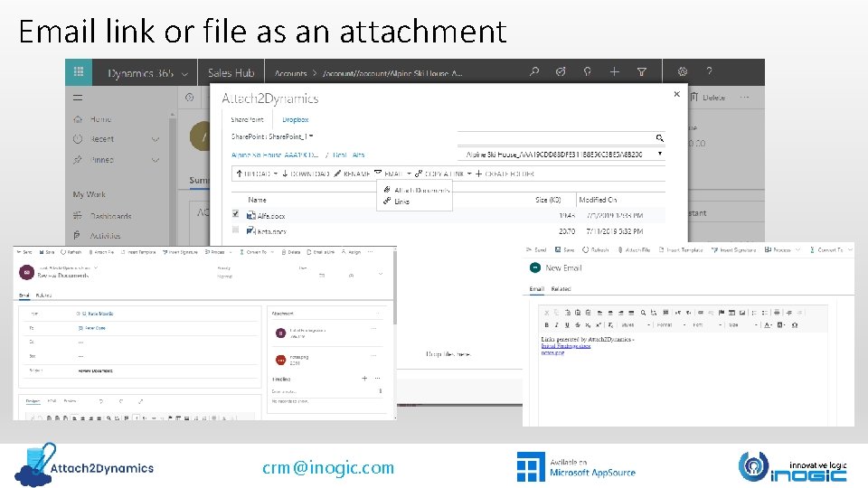Open the advanced find funnel icon
The image size is (868, 488).
(642, 71)
